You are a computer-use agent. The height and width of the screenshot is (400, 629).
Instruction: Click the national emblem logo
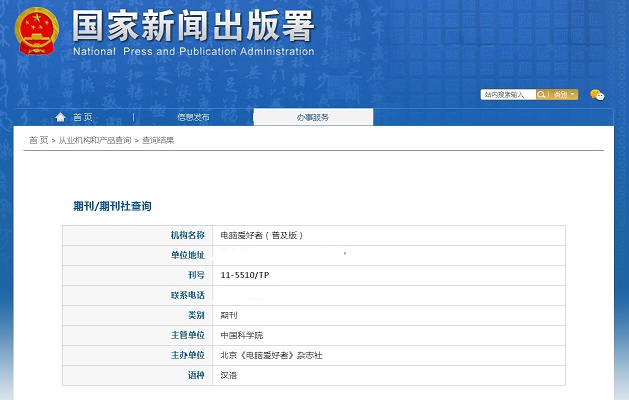click(x=37, y=31)
